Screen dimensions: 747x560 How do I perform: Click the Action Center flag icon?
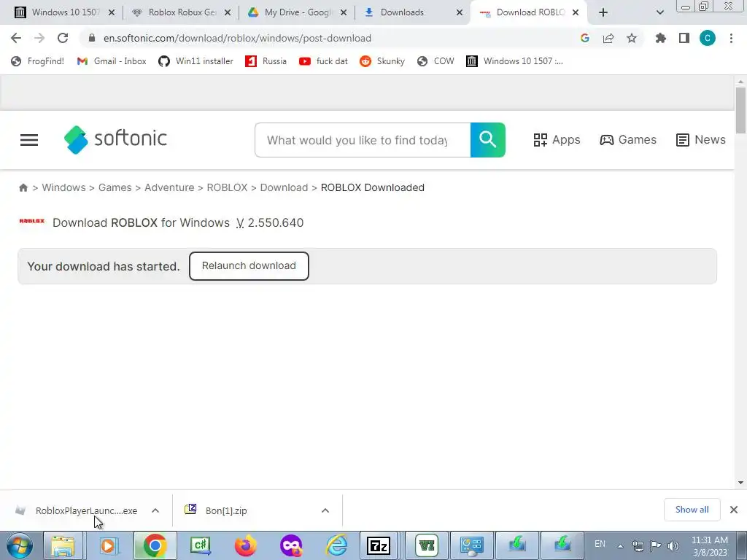click(x=656, y=545)
